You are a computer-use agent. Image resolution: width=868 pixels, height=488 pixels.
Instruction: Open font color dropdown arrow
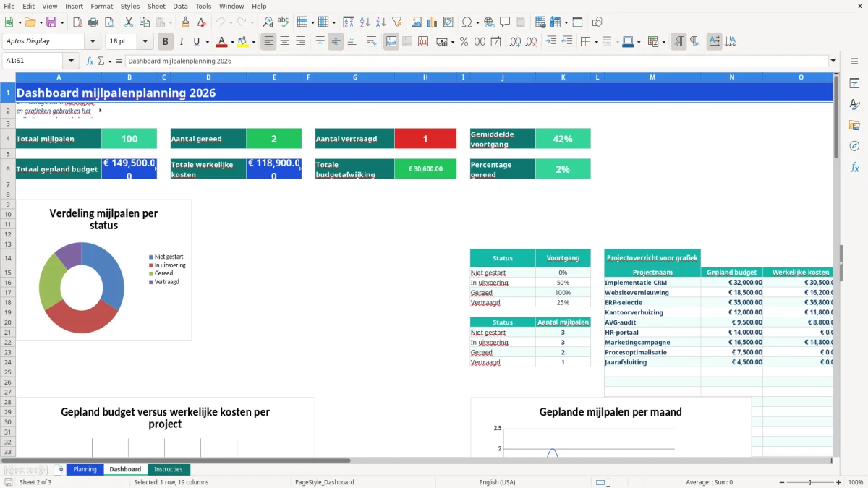click(232, 42)
